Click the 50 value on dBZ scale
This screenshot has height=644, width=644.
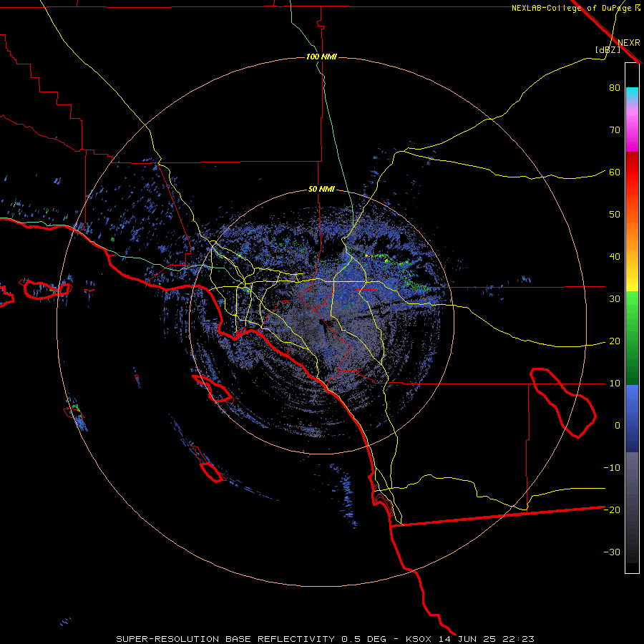pos(615,215)
